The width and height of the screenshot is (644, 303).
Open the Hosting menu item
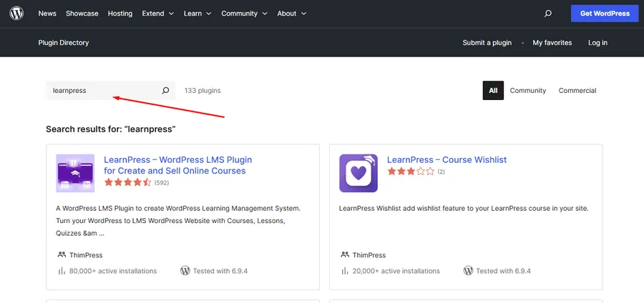coord(120,14)
